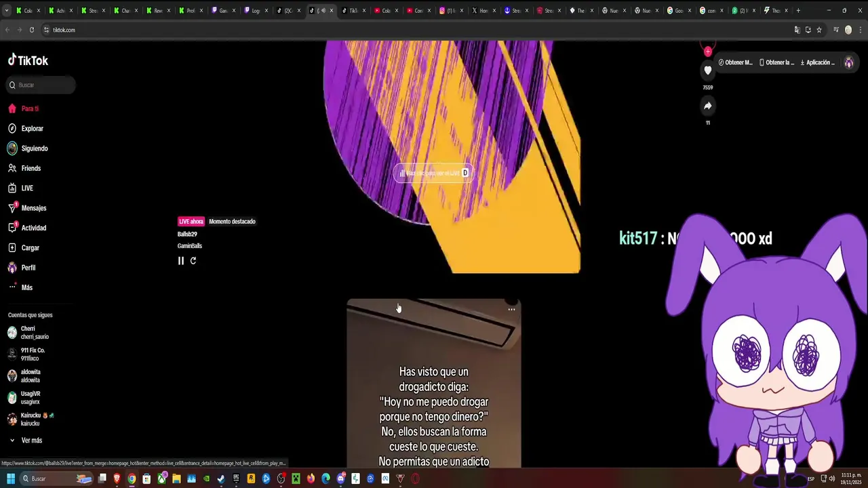Image resolution: width=868 pixels, height=488 pixels.
Task: Click the Obtener M... button
Action: pos(736,62)
